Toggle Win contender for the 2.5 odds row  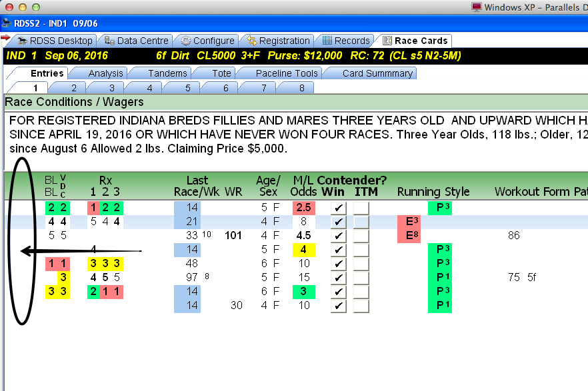338,208
